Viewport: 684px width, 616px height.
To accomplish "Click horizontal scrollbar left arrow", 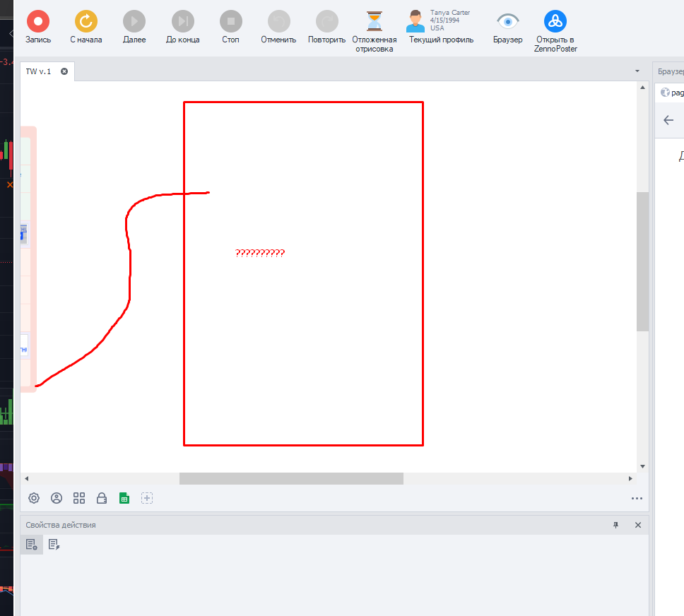I will click(27, 478).
